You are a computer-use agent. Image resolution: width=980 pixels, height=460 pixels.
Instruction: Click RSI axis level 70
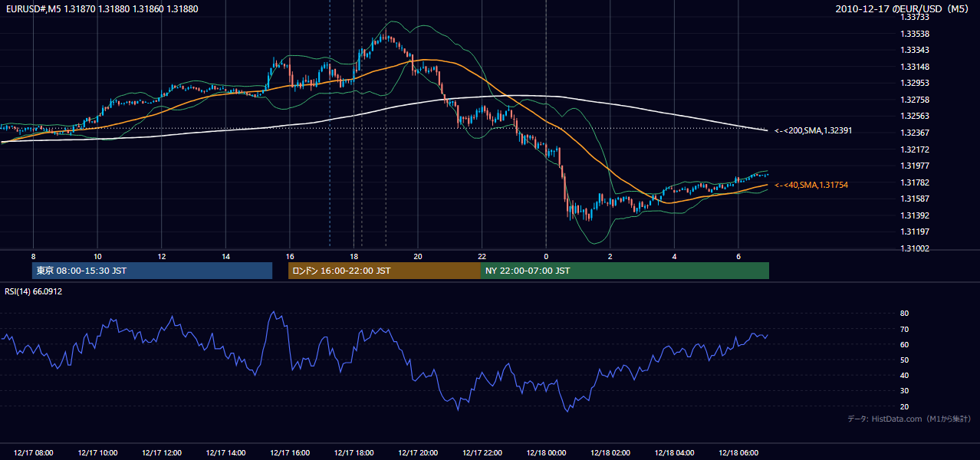(x=904, y=329)
